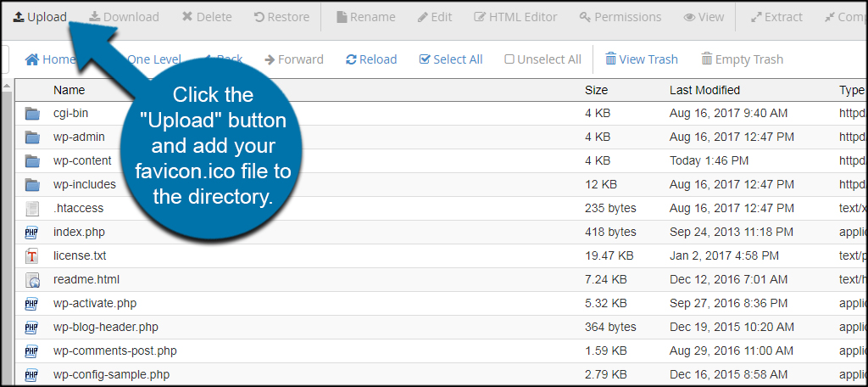868x387 pixels.
Task: Click the wp-content folder icon
Action: click(x=33, y=160)
